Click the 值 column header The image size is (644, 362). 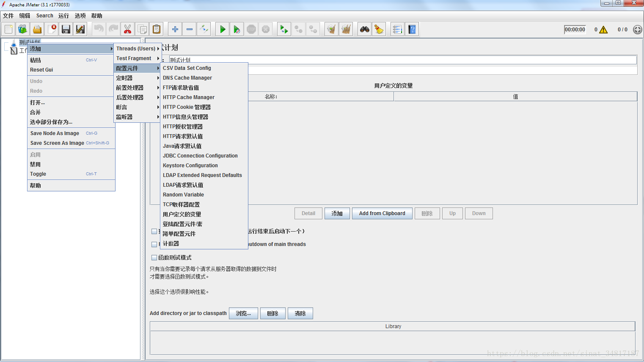pyautogui.click(x=515, y=97)
